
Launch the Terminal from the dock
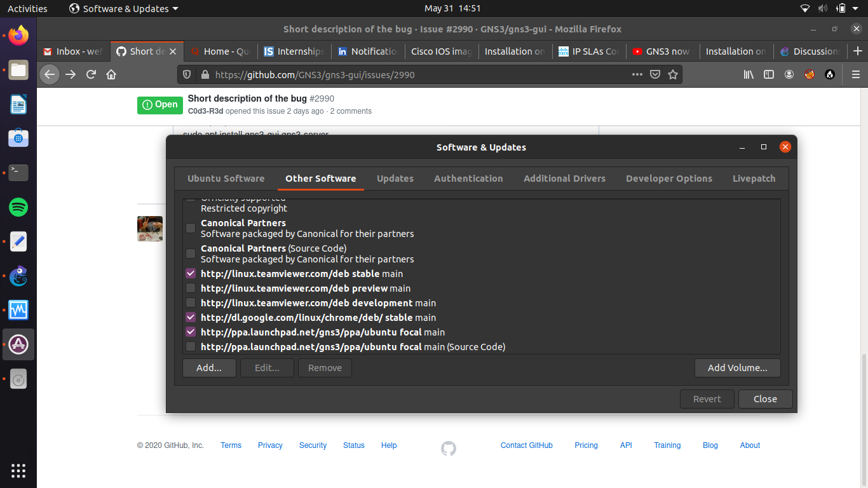click(18, 172)
